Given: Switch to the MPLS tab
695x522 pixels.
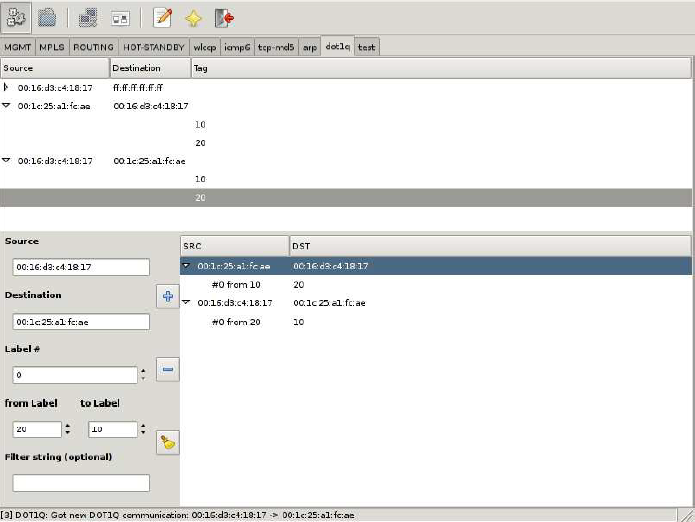Looking at the screenshot, I should click(x=52, y=47).
